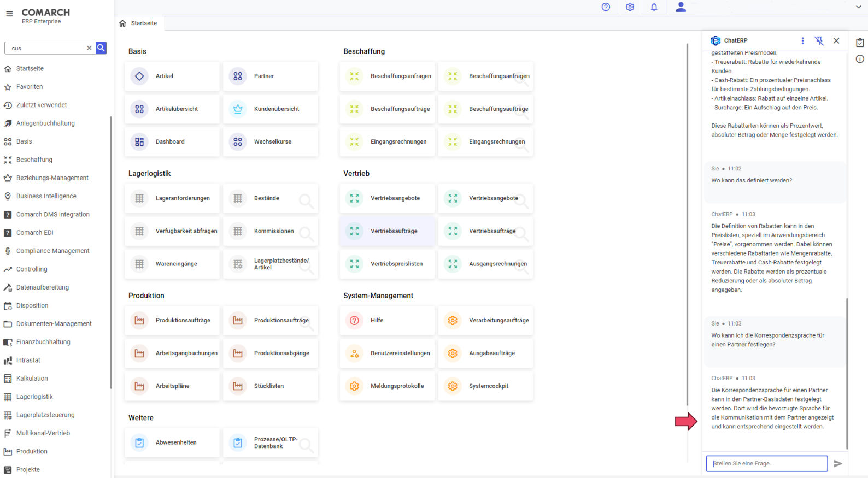Viewport: 868px width, 478px height.
Task: Show notifications bell
Action: click(x=654, y=7)
